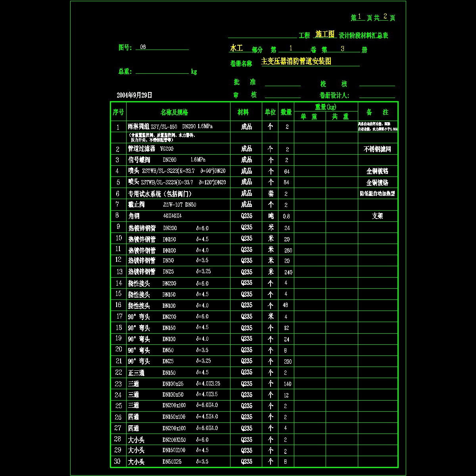
Task: Click the 共重 sub-header
Action: [x=340, y=117]
